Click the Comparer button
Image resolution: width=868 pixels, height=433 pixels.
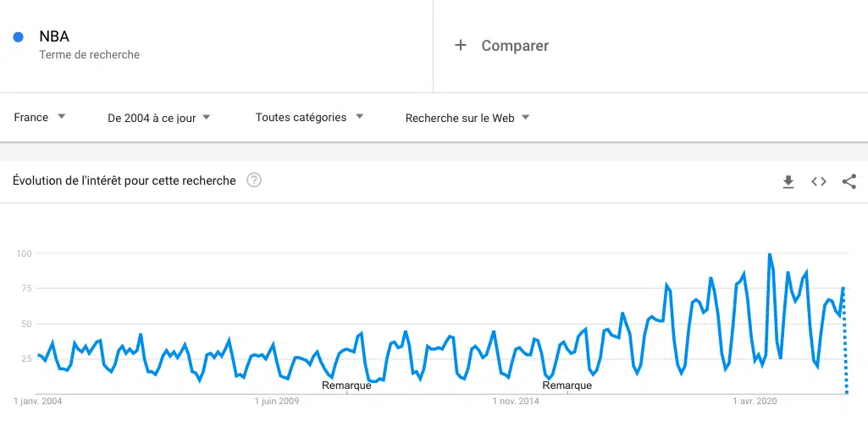pyautogui.click(x=515, y=46)
